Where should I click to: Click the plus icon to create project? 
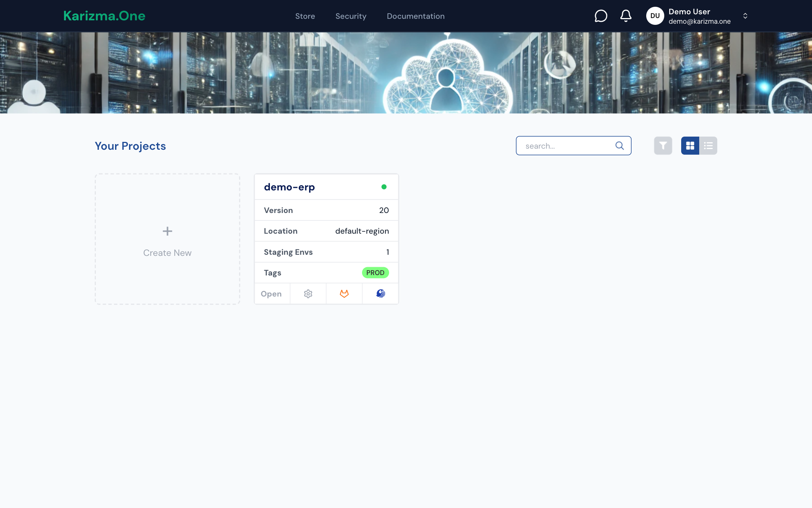(x=167, y=231)
